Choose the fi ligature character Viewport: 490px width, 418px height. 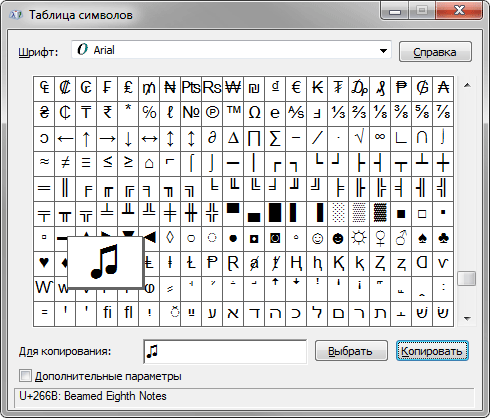(107, 314)
